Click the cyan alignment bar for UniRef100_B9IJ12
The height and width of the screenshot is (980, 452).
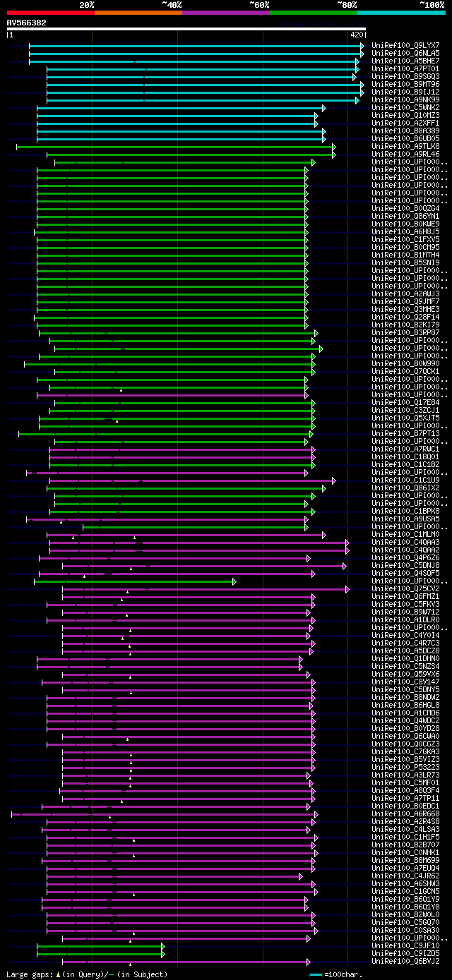(205, 92)
